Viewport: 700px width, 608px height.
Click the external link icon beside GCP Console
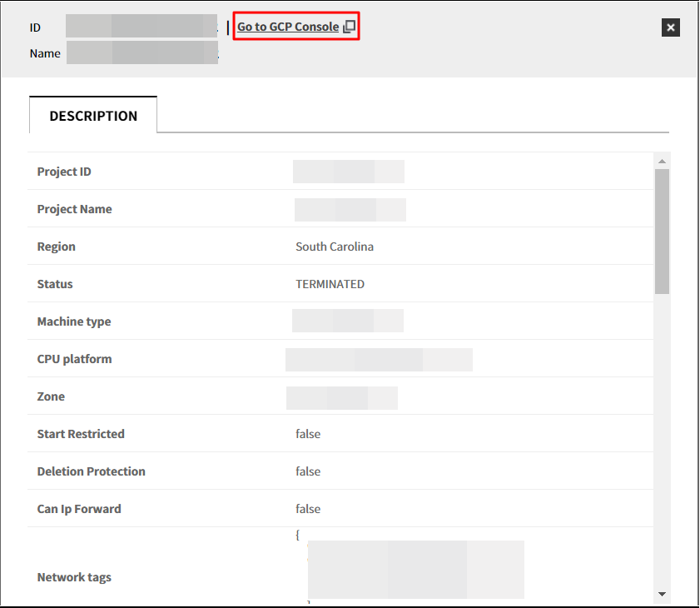pyautogui.click(x=350, y=27)
